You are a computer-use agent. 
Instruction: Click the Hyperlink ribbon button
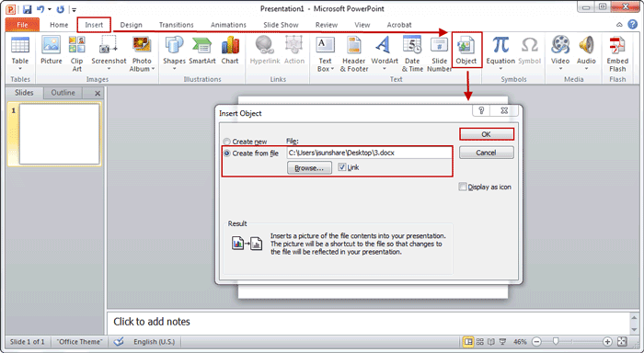265,50
